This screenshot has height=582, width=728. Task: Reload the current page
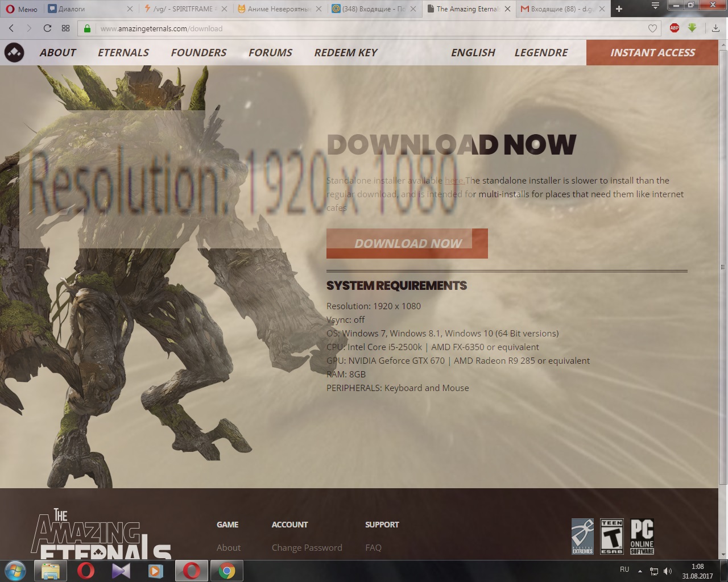pyautogui.click(x=47, y=28)
